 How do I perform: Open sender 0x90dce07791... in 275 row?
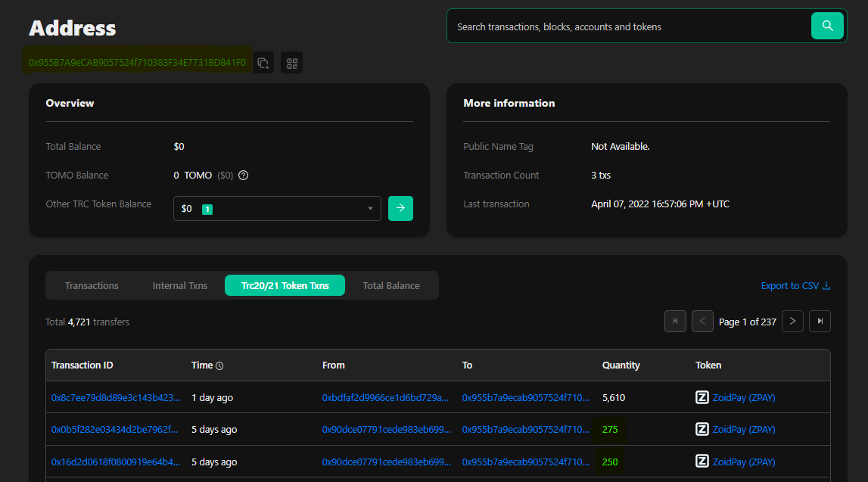[387, 430]
